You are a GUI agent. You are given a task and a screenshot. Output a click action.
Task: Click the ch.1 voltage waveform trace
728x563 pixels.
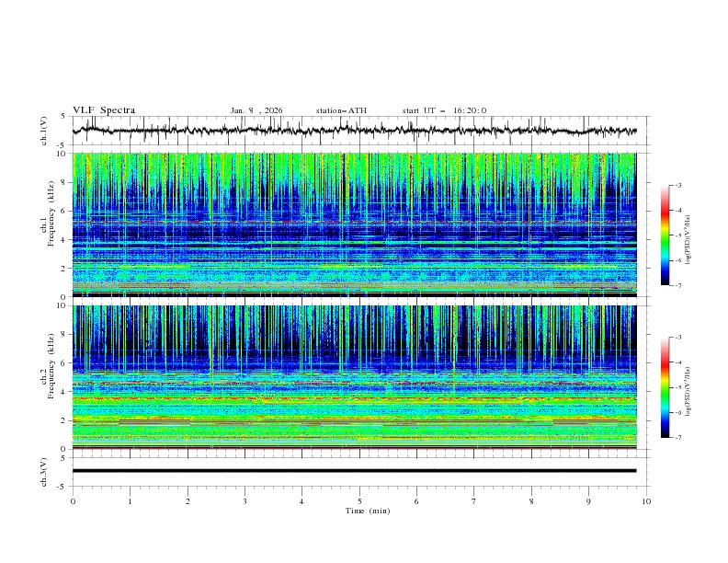tap(354, 131)
